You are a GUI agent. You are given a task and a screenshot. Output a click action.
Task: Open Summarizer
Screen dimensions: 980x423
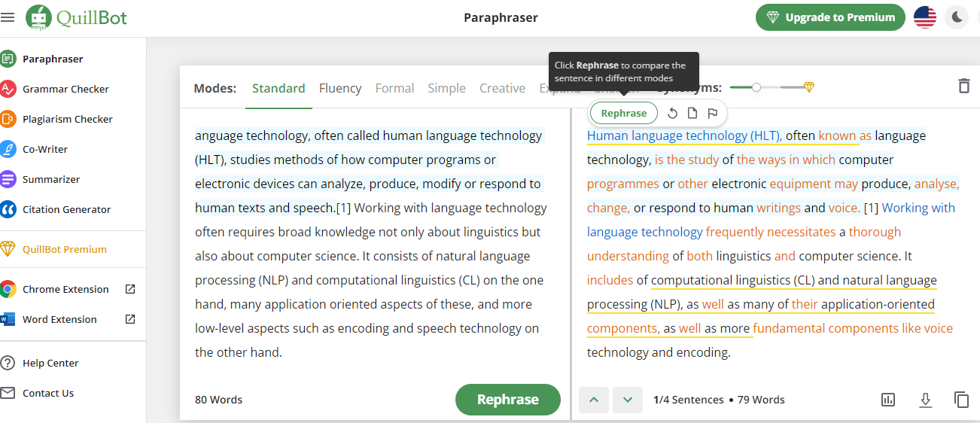tap(51, 179)
